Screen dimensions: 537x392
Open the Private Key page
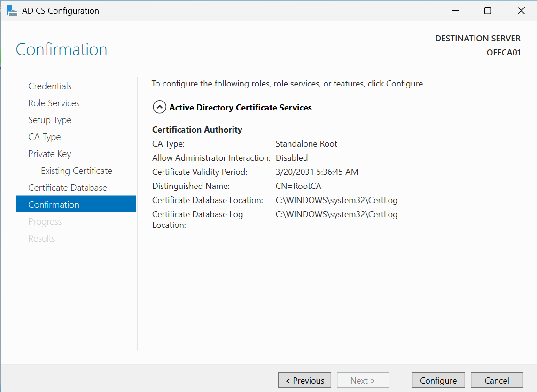(50, 154)
